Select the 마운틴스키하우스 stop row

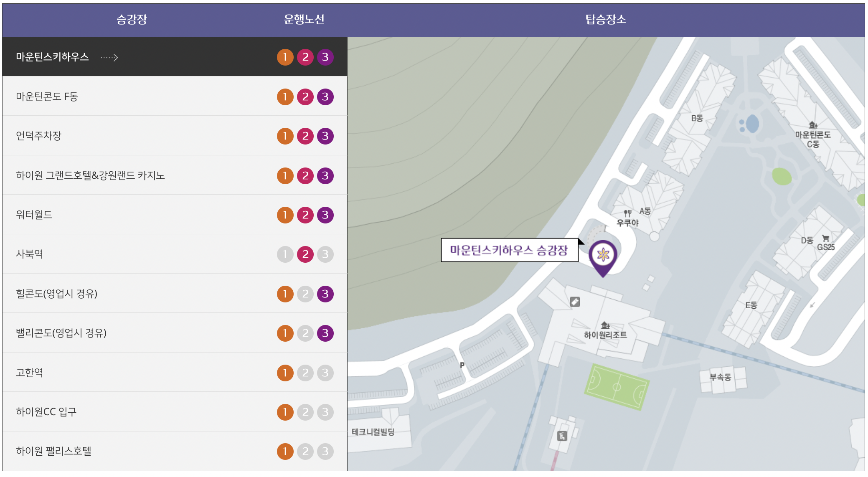click(x=175, y=57)
